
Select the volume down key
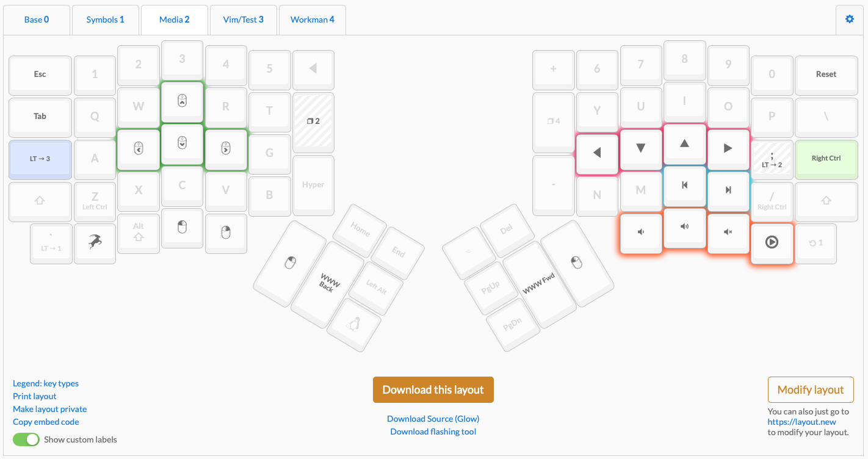click(x=641, y=232)
